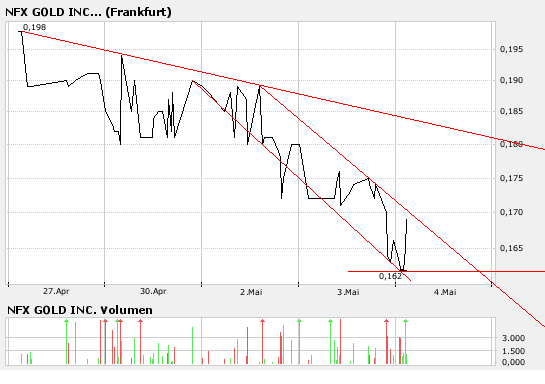Click the 1.500 volume axis label
Image resolution: width=545 pixels, height=384 pixels.
tap(513, 351)
